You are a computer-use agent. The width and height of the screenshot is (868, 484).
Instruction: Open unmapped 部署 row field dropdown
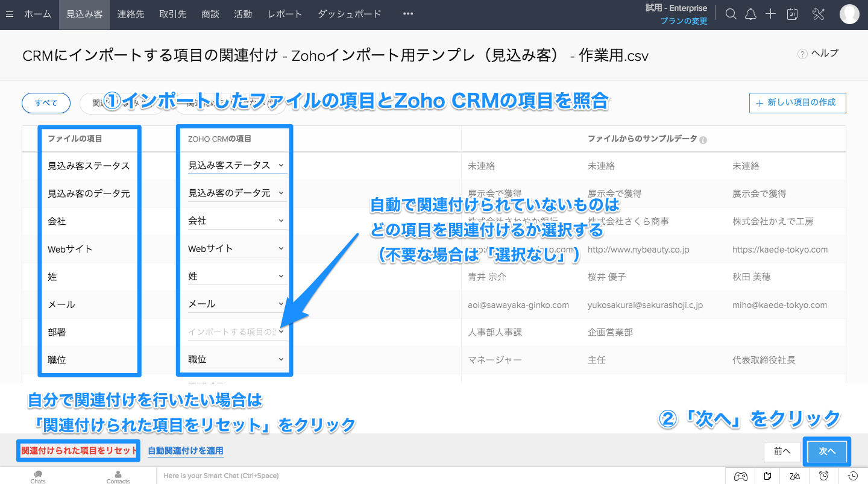click(x=237, y=332)
